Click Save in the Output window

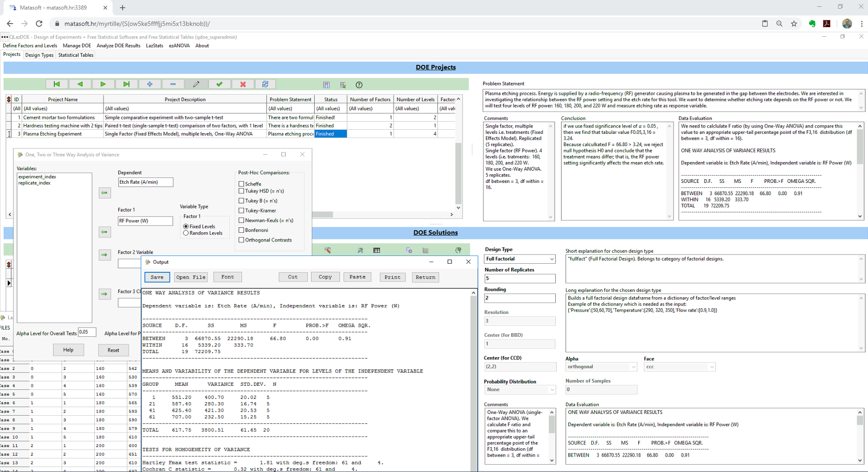click(157, 277)
